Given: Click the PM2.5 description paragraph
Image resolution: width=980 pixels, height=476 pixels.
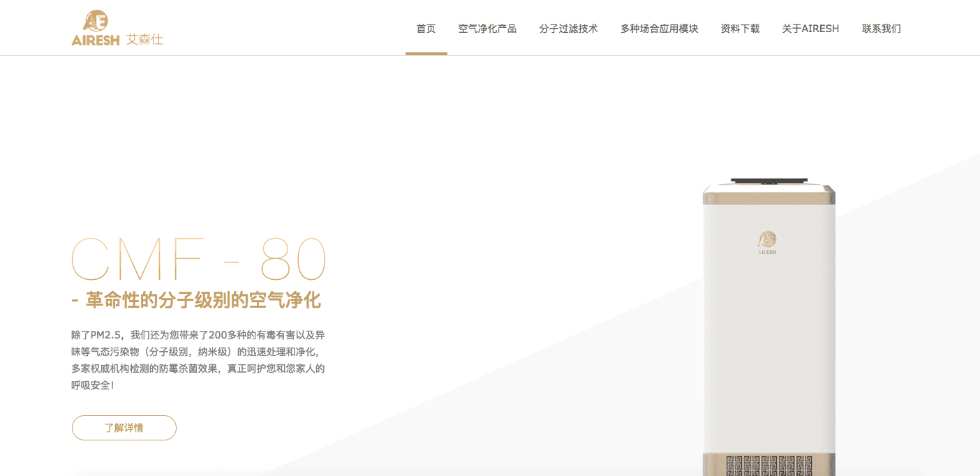Looking at the screenshot, I should 198,359.
